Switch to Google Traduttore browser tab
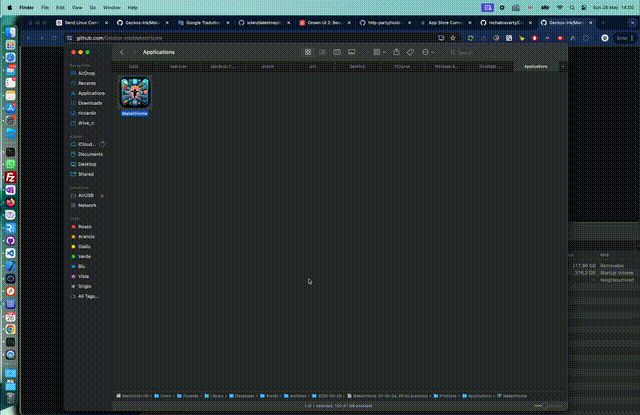 point(203,23)
